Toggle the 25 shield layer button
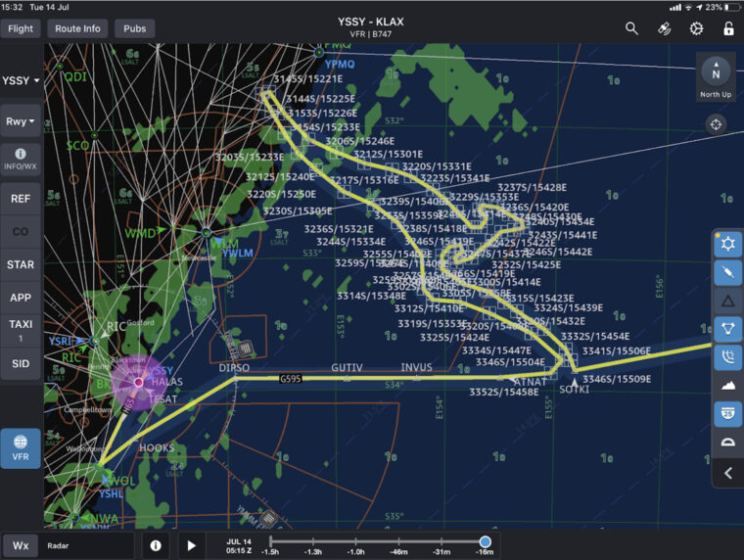The height and width of the screenshot is (560, 744). point(728,413)
